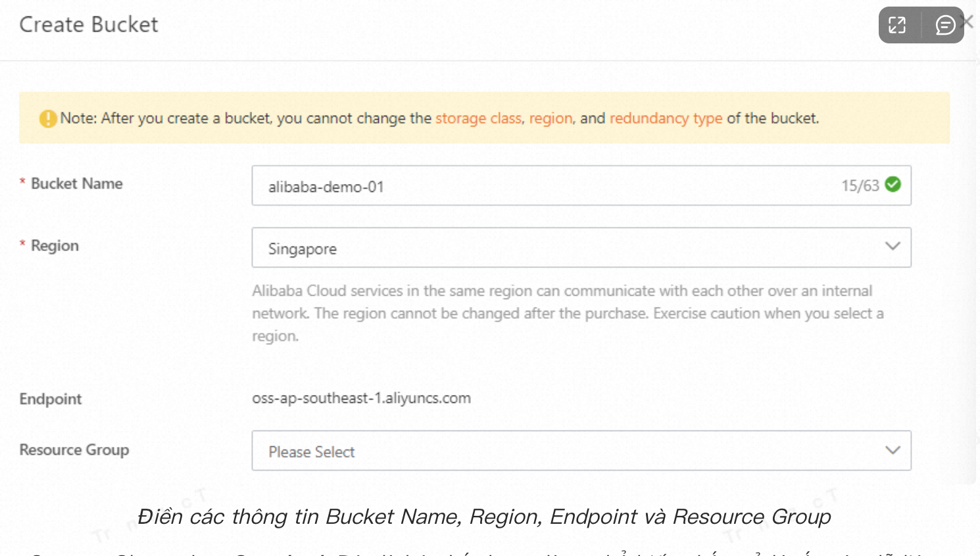Click the Resource Group chevron arrow
980x556 pixels.
(893, 450)
